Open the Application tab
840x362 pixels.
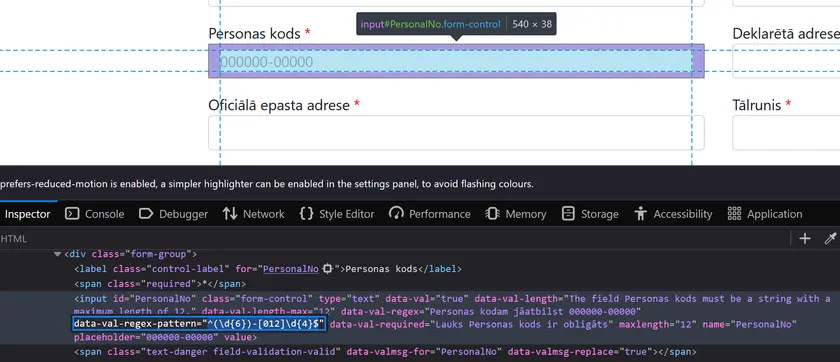764,214
